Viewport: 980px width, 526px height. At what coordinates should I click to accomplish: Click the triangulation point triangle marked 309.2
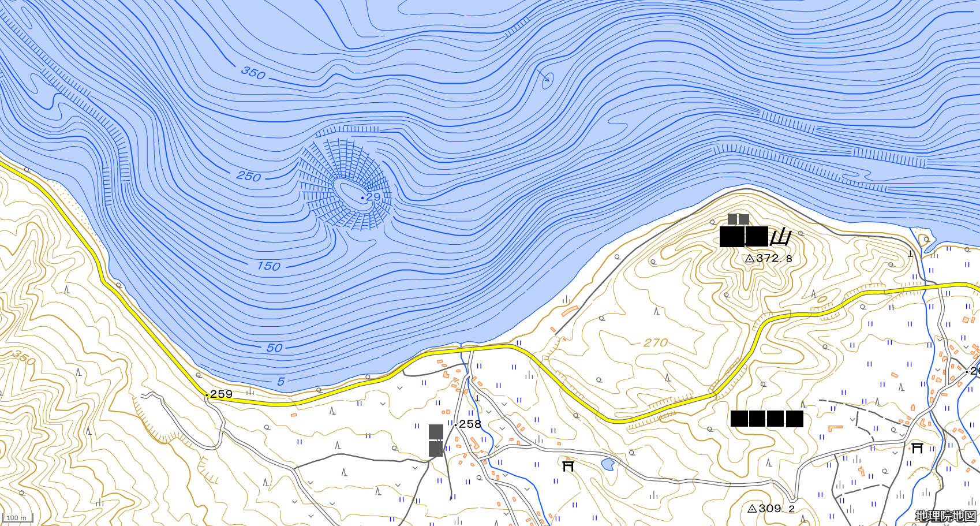point(752,509)
